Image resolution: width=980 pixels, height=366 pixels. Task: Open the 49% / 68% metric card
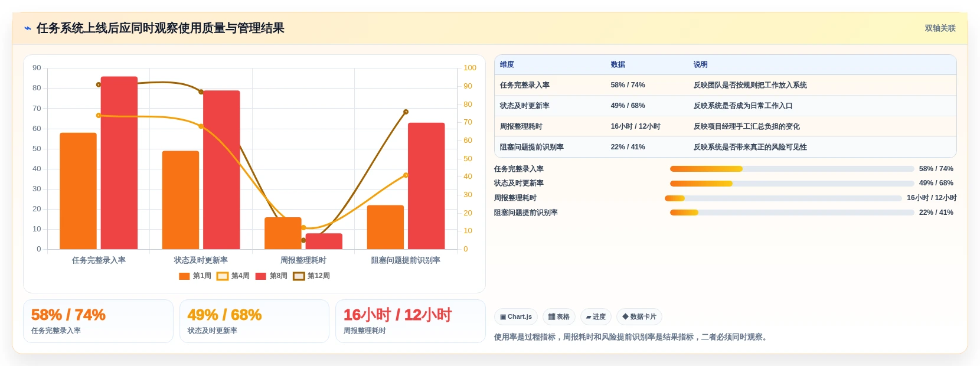click(254, 321)
